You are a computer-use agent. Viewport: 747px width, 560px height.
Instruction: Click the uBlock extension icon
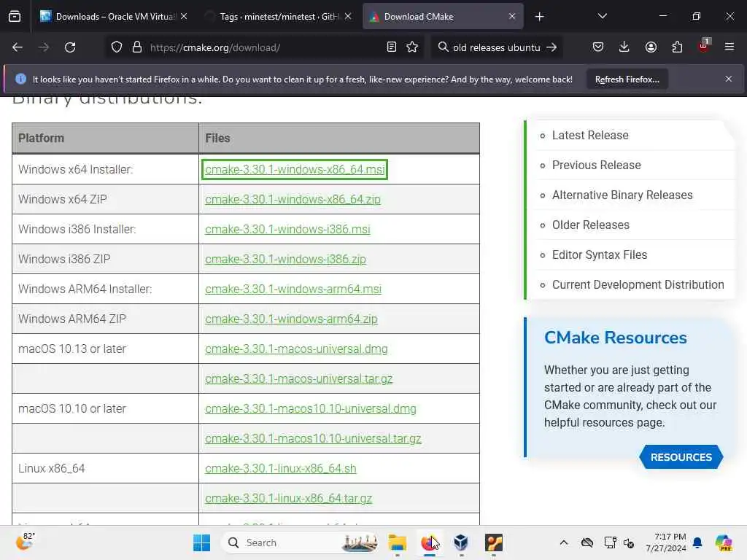(704, 46)
